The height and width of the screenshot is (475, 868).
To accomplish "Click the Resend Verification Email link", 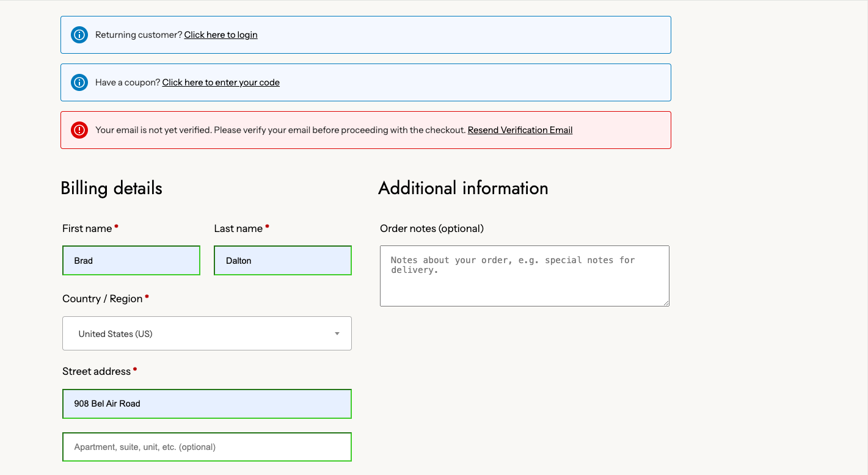I will pyautogui.click(x=520, y=130).
